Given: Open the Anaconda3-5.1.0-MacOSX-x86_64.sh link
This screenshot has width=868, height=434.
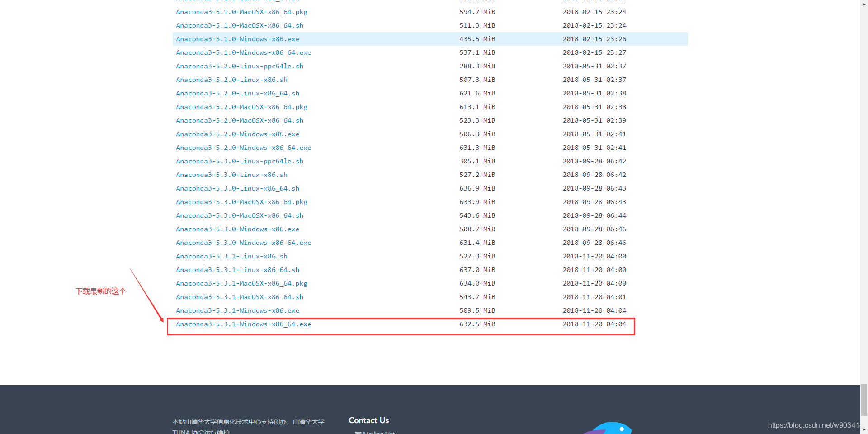Looking at the screenshot, I should [x=240, y=25].
